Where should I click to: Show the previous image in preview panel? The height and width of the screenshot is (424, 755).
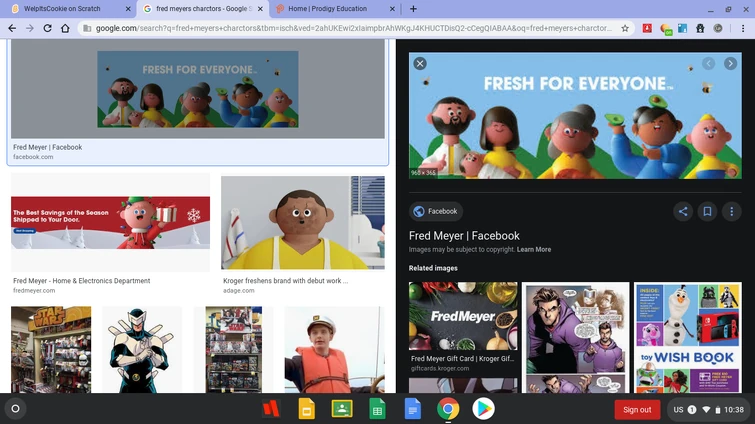pos(708,64)
